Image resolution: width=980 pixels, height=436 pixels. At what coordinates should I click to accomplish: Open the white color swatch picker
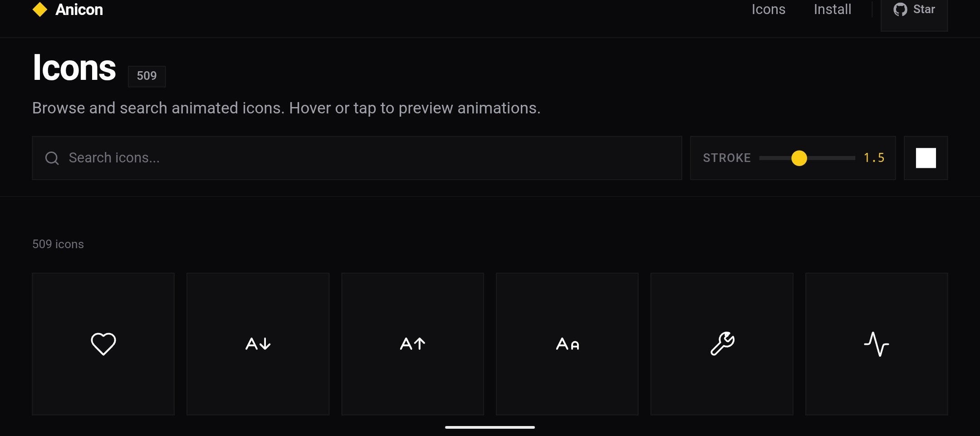coord(926,158)
